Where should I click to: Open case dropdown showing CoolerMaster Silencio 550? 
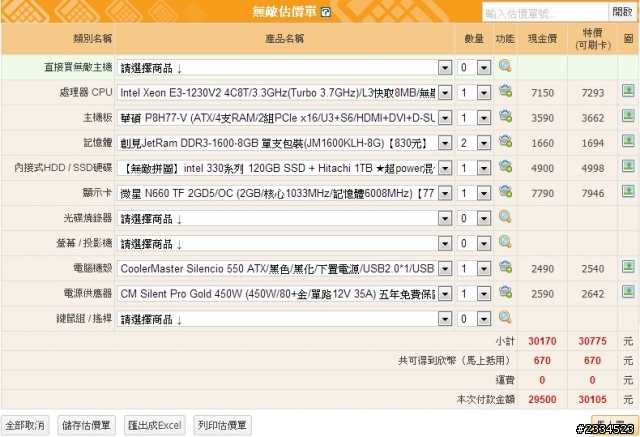(284, 269)
